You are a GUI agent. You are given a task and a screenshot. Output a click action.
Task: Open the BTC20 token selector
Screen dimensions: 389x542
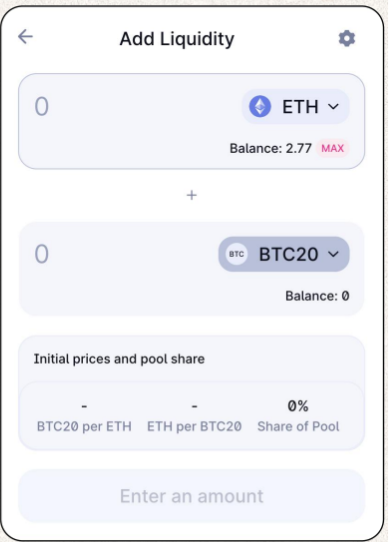tap(284, 254)
